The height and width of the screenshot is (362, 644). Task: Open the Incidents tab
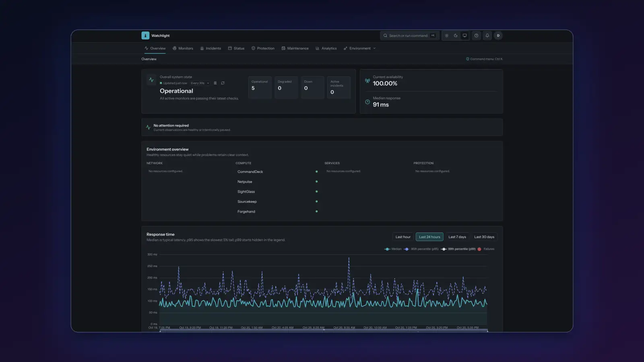tap(211, 48)
